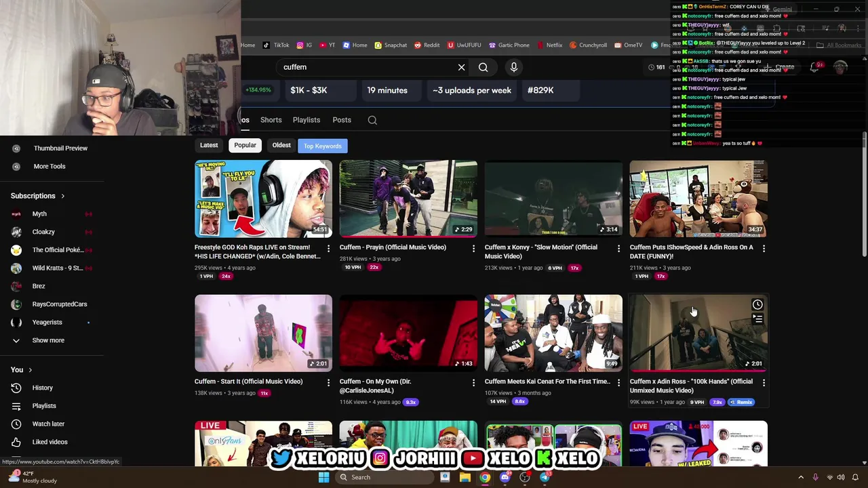Open the Gartic Phone bookmark
868x488 pixels.
coord(509,45)
